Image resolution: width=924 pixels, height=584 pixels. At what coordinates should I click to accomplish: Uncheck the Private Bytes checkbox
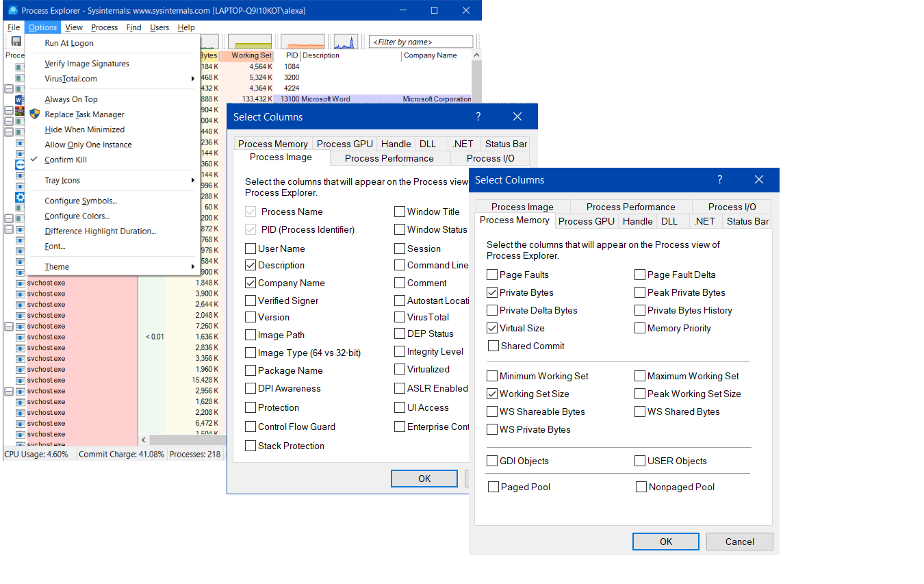pos(491,292)
